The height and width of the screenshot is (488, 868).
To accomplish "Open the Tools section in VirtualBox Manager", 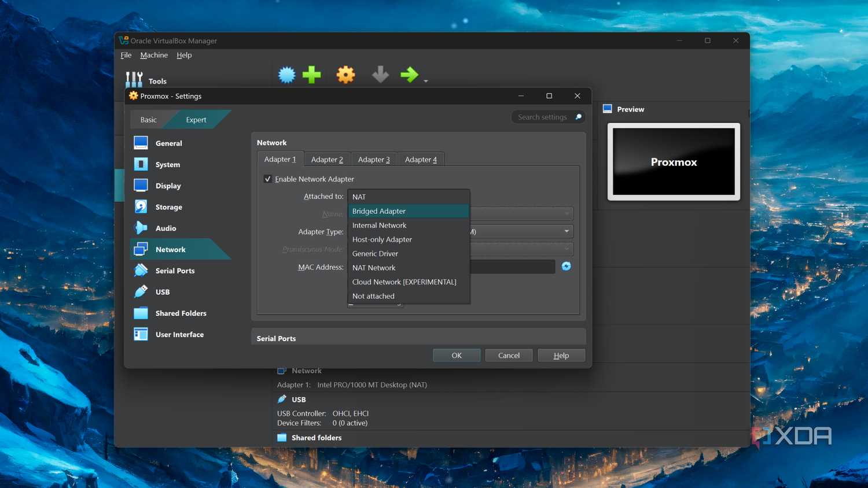I will tap(146, 80).
